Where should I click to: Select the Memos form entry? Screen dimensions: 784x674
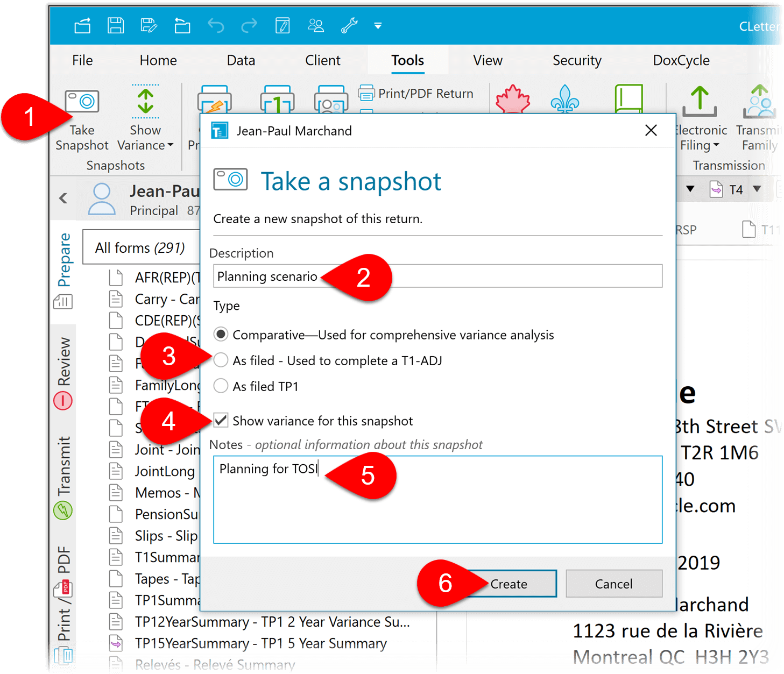click(154, 493)
